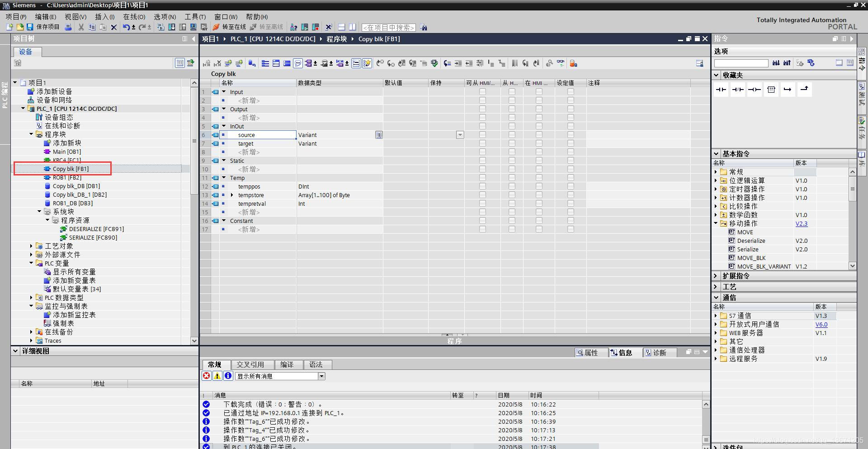
Task: Expand the 工艺对象 tree node
Action: [x=31, y=246]
